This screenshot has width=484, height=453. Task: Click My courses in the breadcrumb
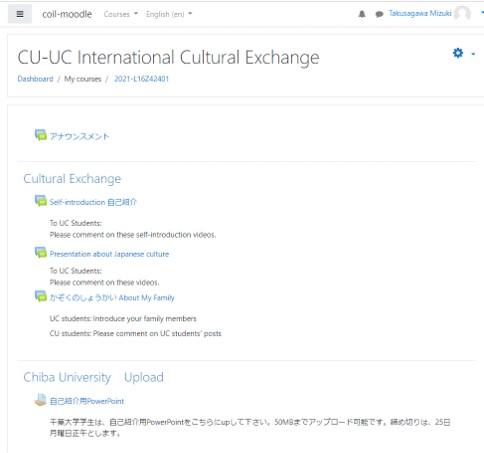click(83, 79)
